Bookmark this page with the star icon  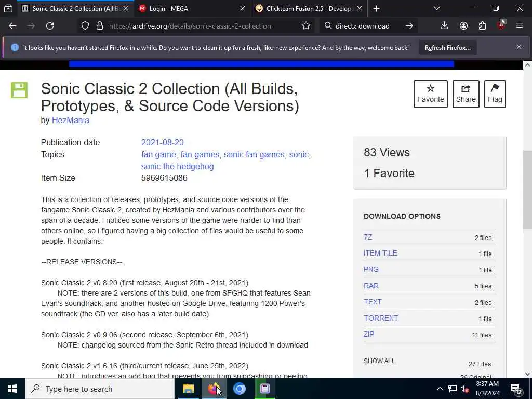point(306,26)
